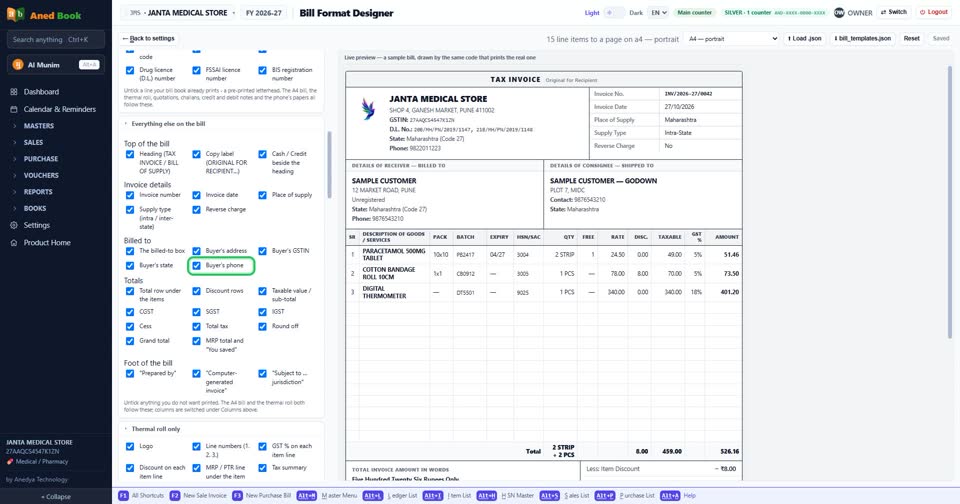960x504 pixels.
Task: Open the EN language dropdown
Action: [659, 12]
